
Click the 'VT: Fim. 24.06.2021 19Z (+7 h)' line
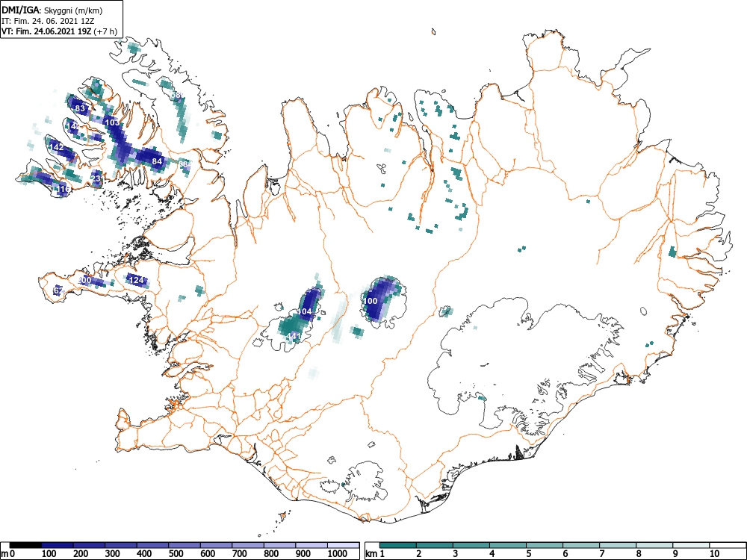[x=60, y=31]
